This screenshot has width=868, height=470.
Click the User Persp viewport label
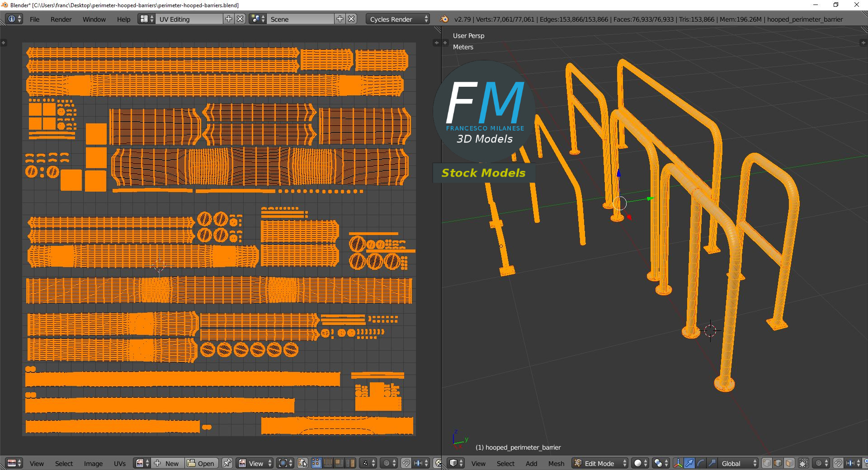[468, 36]
